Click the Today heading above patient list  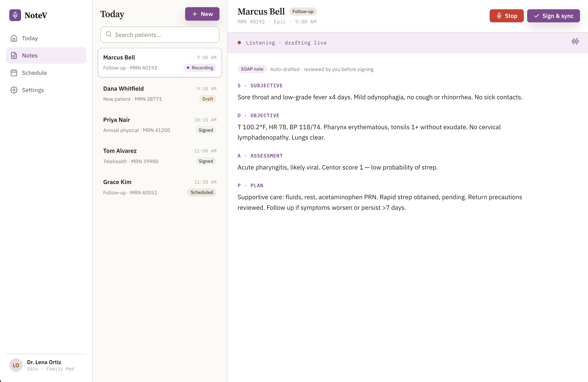(x=112, y=14)
